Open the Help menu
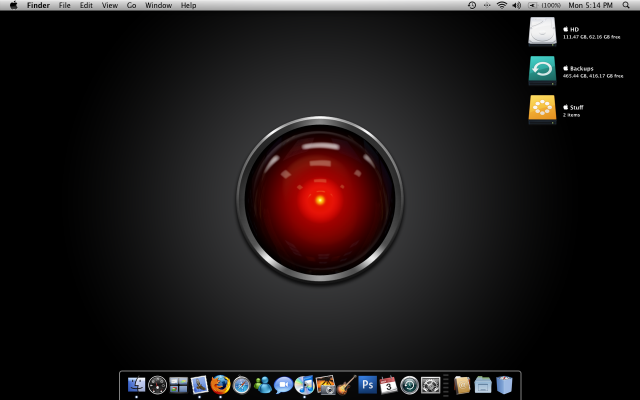Viewport: 640px width, 400px height. pyautogui.click(x=189, y=5)
